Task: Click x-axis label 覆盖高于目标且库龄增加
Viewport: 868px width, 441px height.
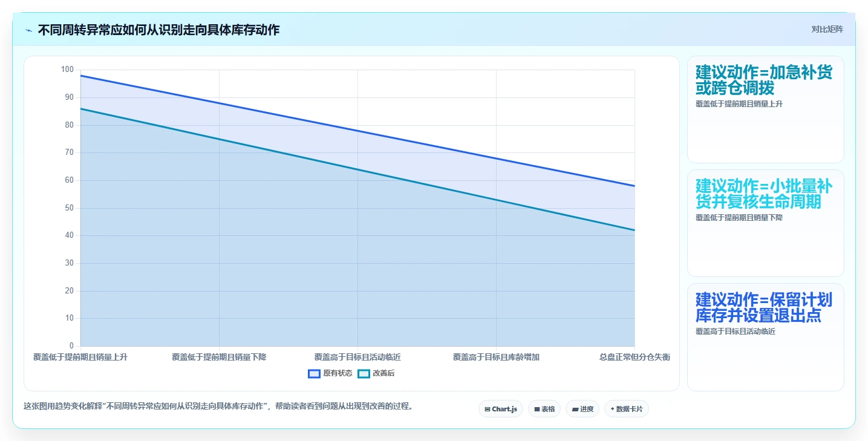Action: (496, 358)
